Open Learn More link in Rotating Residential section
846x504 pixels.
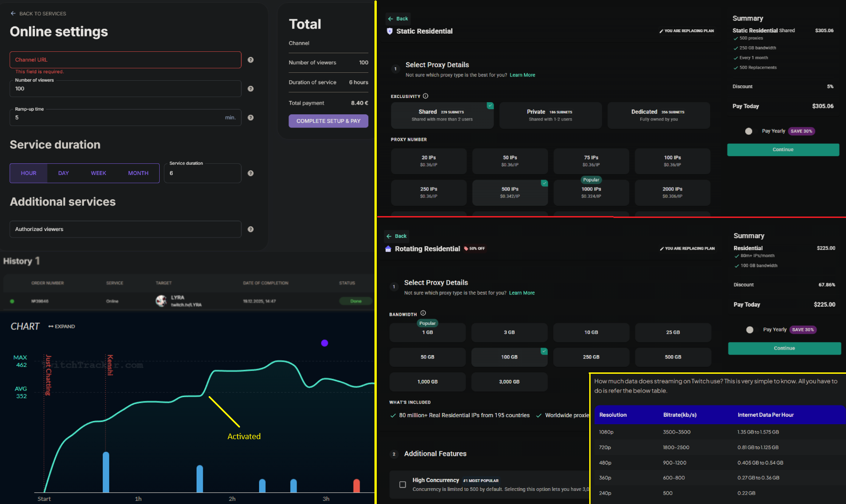(x=522, y=293)
